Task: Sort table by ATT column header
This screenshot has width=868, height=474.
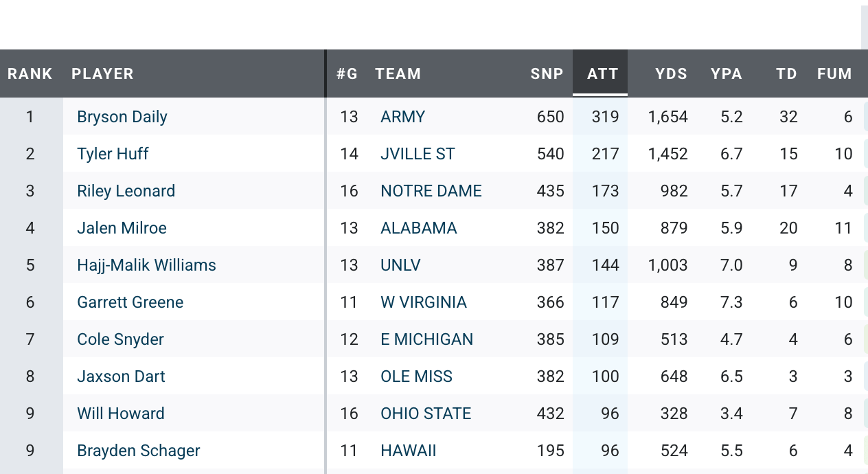Action: point(602,74)
